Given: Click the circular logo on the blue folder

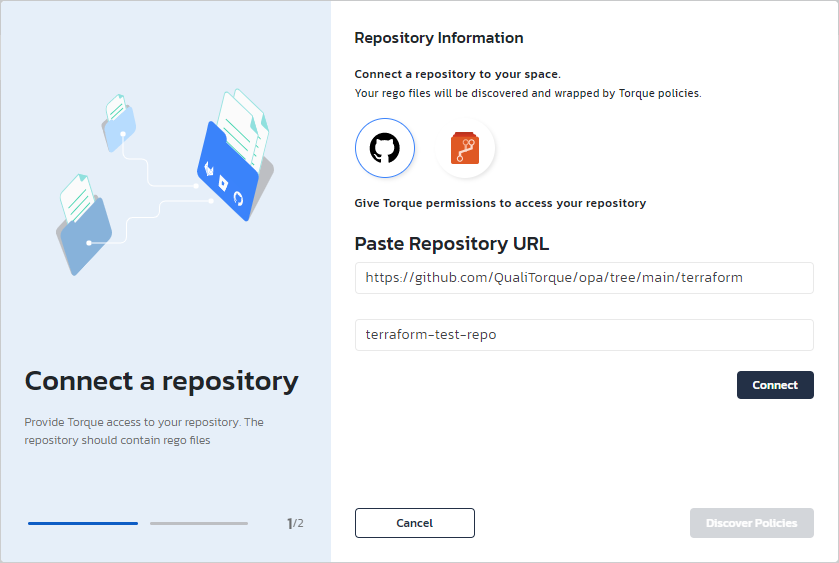Looking at the screenshot, I should tap(238, 198).
